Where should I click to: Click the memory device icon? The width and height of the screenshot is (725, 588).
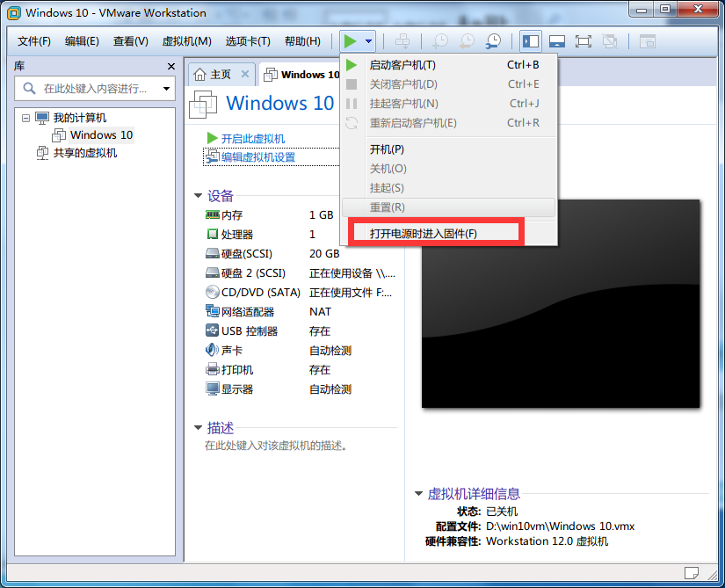[212, 215]
